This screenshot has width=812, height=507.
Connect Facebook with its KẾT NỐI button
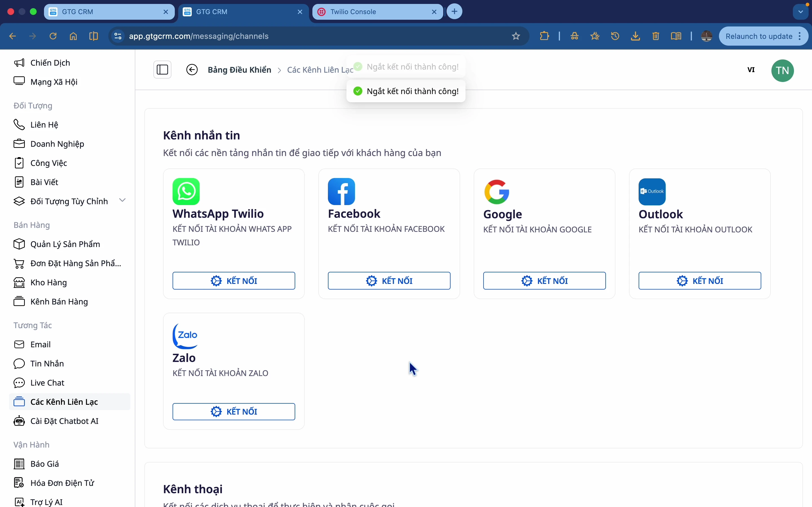[389, 281]
